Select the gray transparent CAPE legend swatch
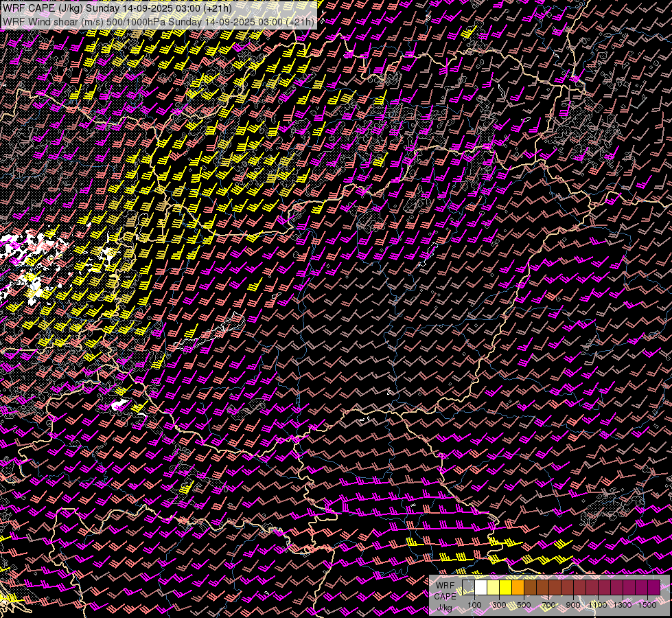The height and width of the screenshot is (618, 672). (468, 588)
